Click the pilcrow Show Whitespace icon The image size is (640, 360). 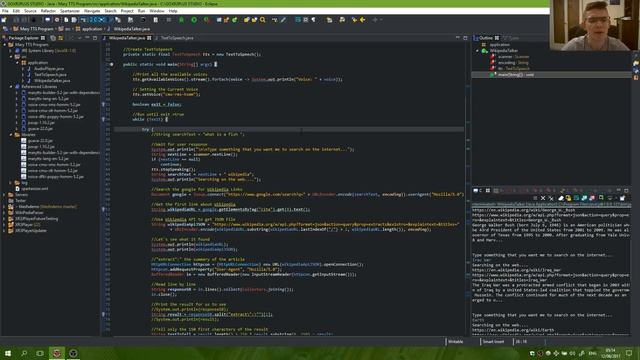313,20
